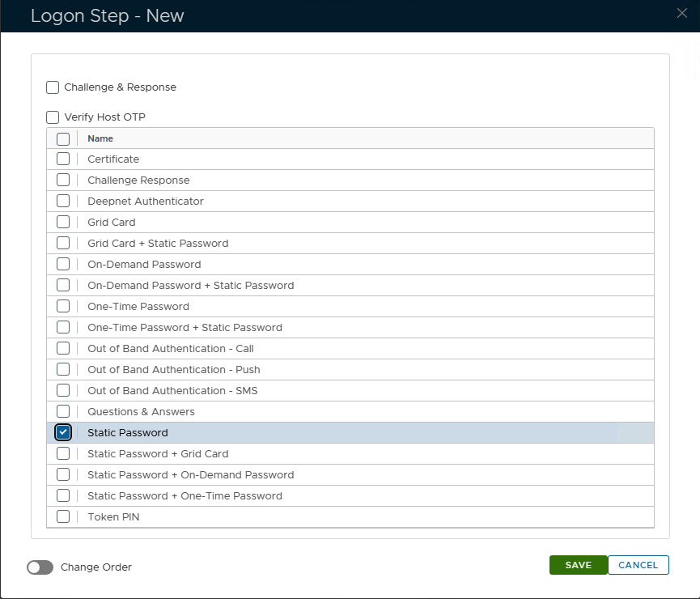
Task: Select all rows via header checkbox
Action: tap(63, 139)
